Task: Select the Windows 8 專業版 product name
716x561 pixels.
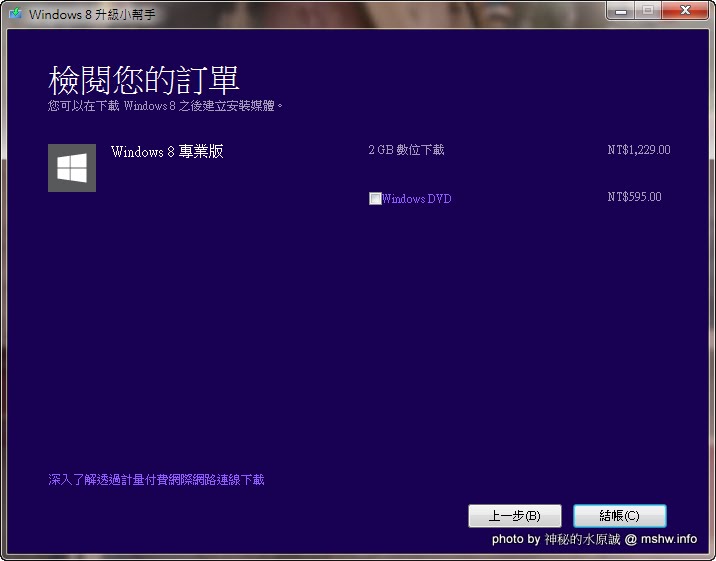Action: click(x=167, y=152)
